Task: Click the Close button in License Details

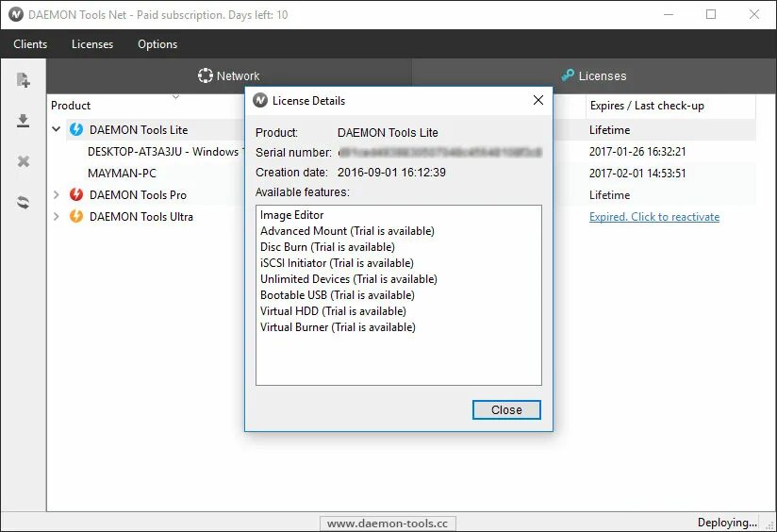Action: point(506,410)
